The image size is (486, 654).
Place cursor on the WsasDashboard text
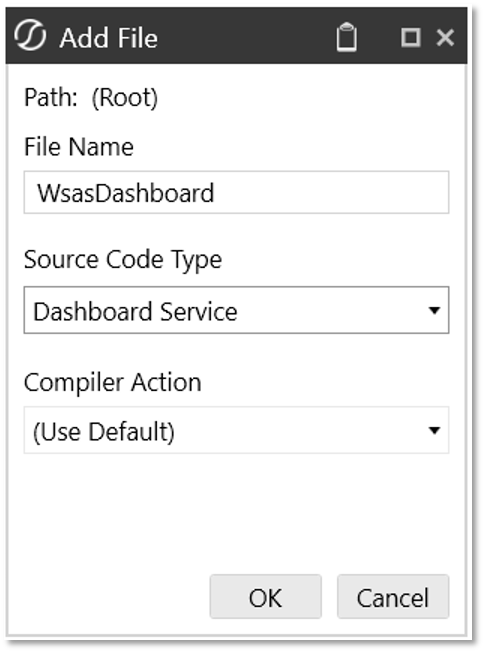pos(126,193)
